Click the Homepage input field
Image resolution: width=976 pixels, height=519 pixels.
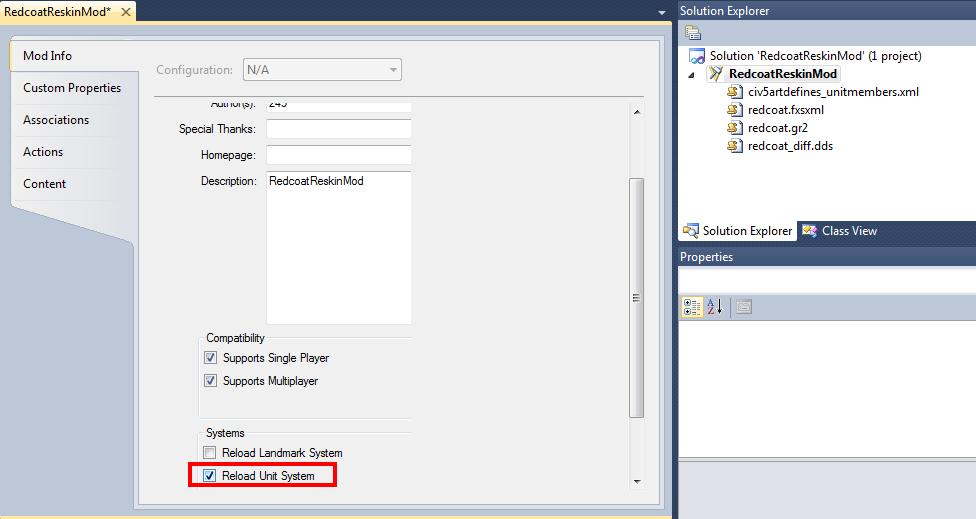pos(339,155)
